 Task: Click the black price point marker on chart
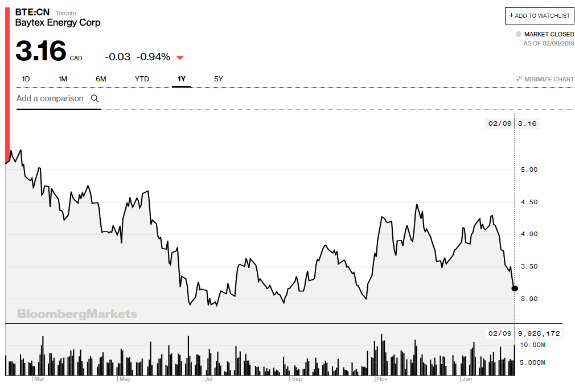(514, 288)
